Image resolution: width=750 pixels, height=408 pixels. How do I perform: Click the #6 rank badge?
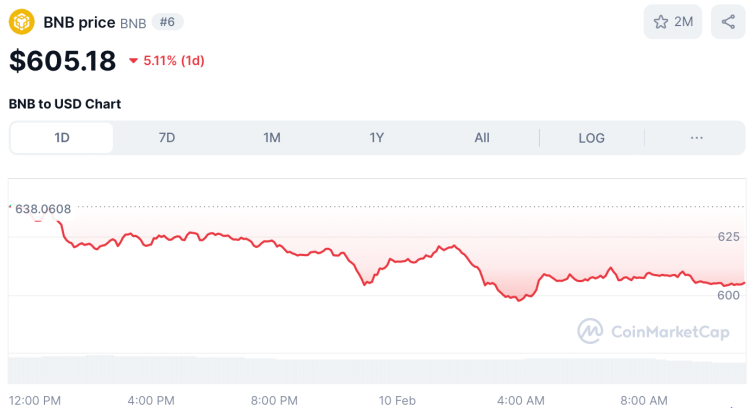click(167, 21)
